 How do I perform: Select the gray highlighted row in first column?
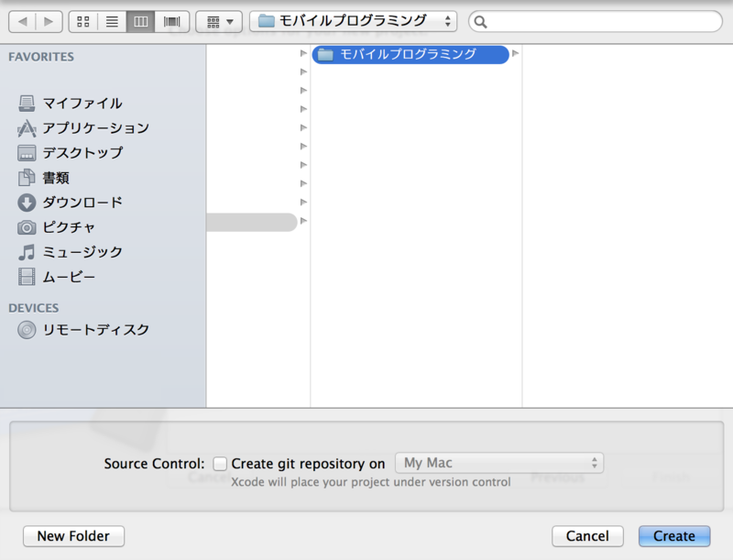pos(251,222)
